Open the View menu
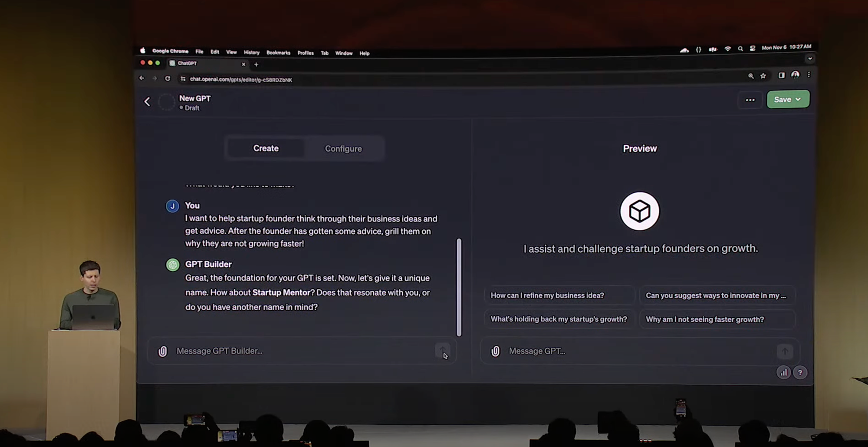The width and height of the screenshot is (868, 447). 231,52
